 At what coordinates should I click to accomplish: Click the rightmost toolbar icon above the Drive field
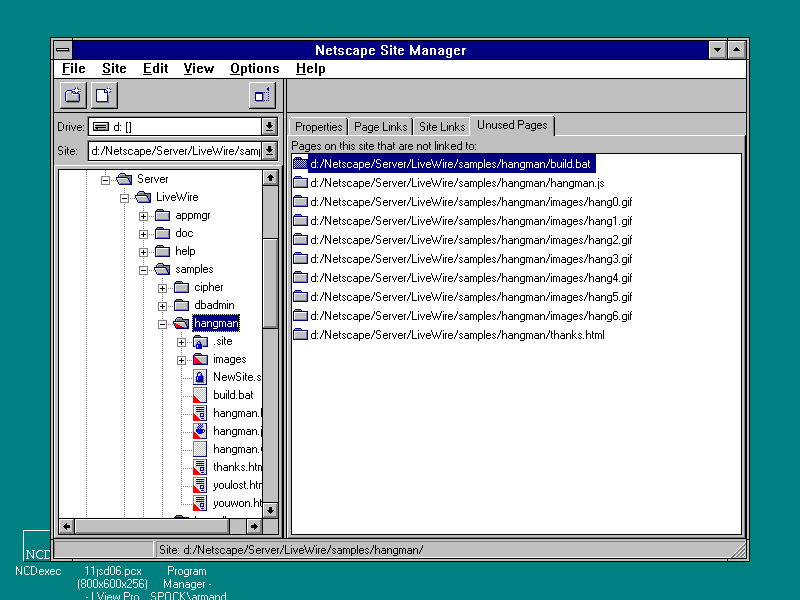pyautogui.click(x=262, y=95)
